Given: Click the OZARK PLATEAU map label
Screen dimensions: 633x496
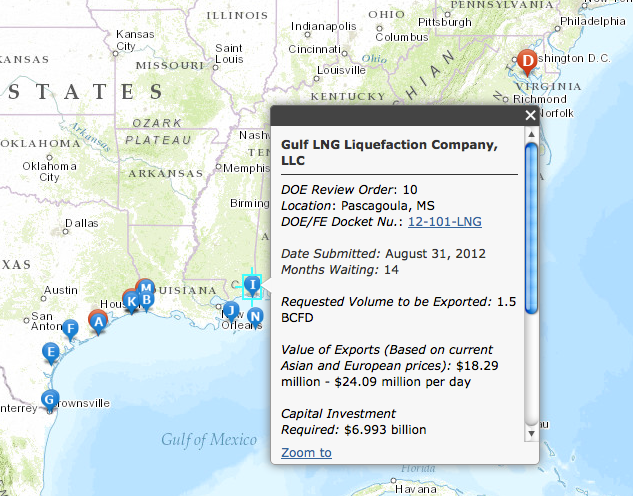Looking at the screenshot, I should click(x=157, y=132).
